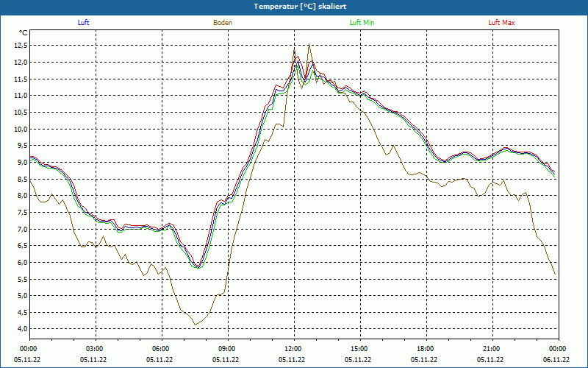Click the 5,5 y-axis value

pyautogui.click(x=22, y=279)
